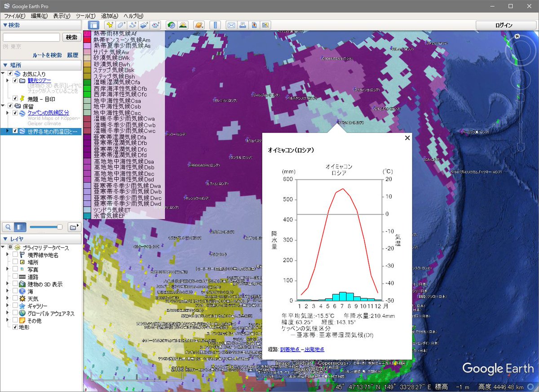Show historical imagery clock icon
The width and height of the screenshot is (539, 392).
[x=171, y=25]
